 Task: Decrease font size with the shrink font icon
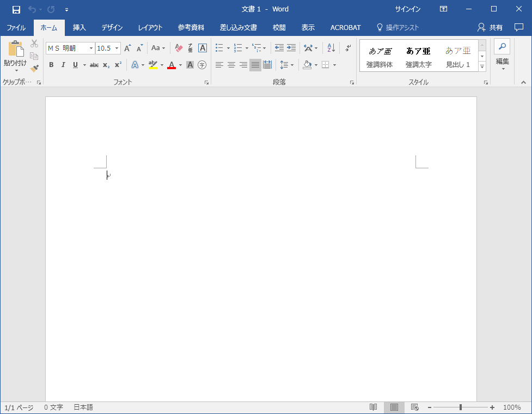pyautogui.click(x=139, y=48)
